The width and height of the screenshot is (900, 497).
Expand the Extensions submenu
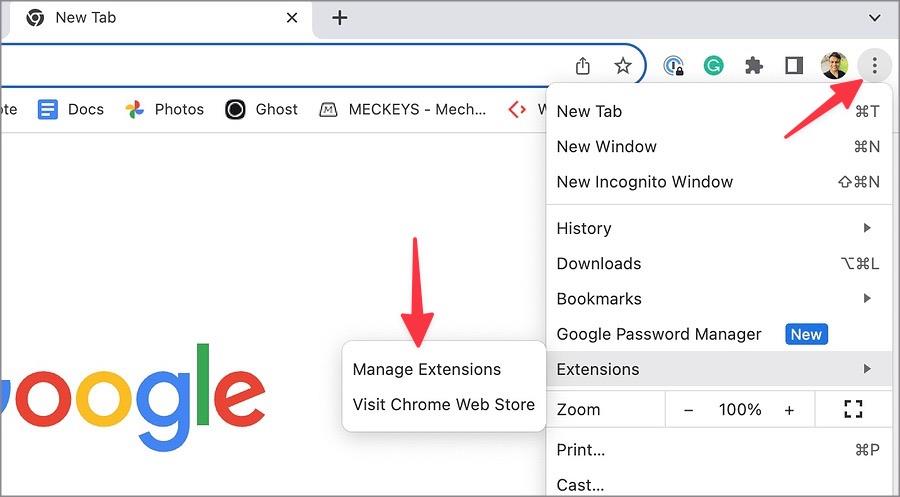tap(719, 369)
